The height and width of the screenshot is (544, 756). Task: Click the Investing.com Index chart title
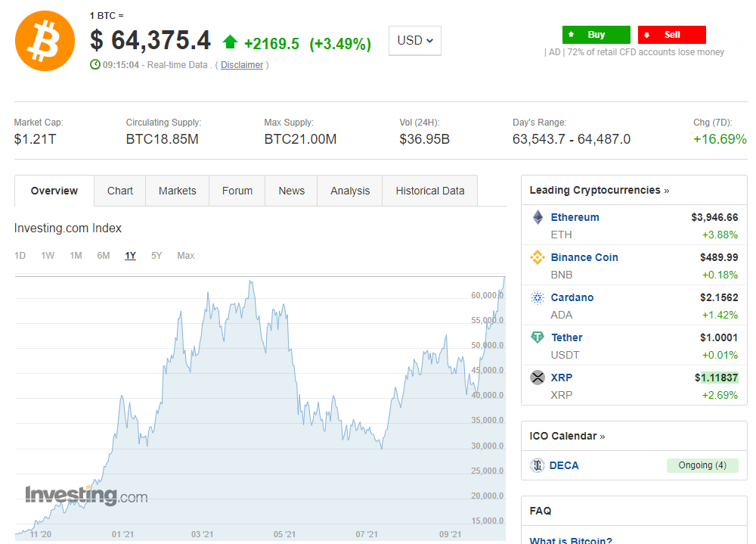(x=67, y=228)
